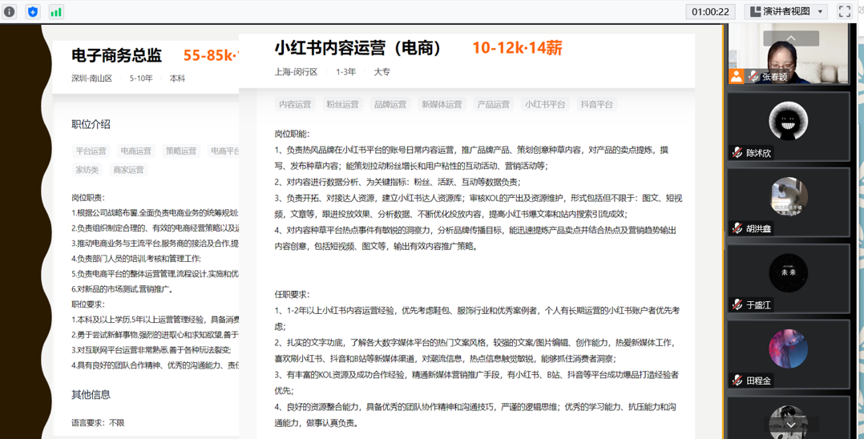Click the participant name 于盛江
The height and width of the screenshot is (439, 868).
coord(758,305)
